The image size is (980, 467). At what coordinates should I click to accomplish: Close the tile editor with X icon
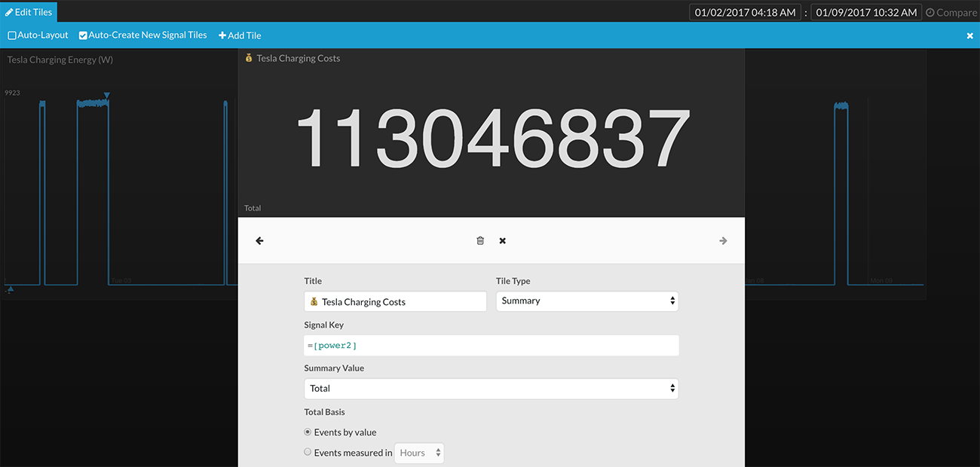tap(503, 241)
